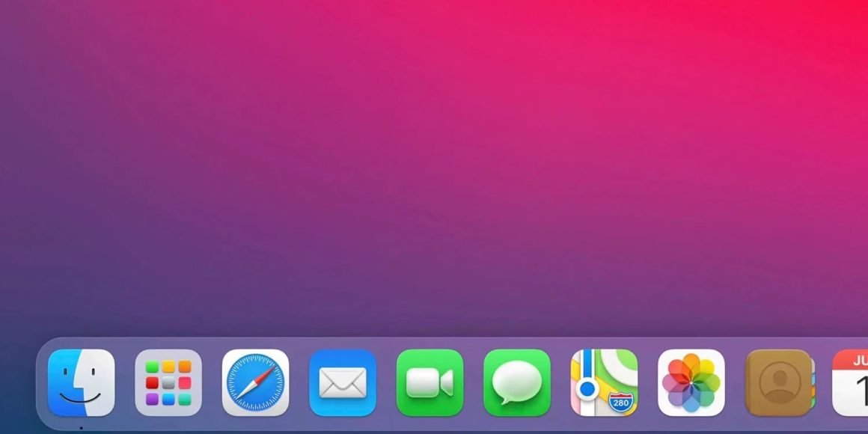Viewport: 868px width, 434px height.
Task: Compose an email via the envelope icon
Action: 343,384
